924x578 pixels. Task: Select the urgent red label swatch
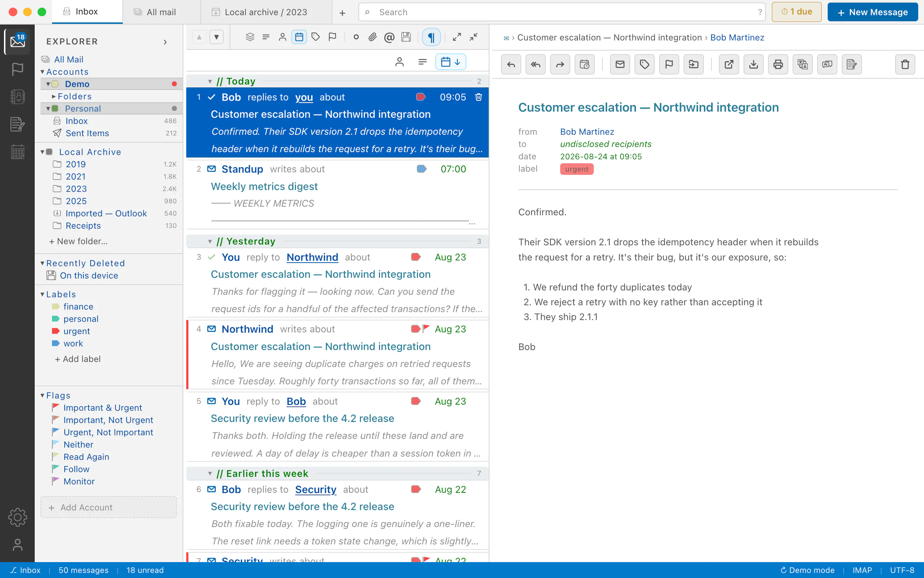[56, 331]
